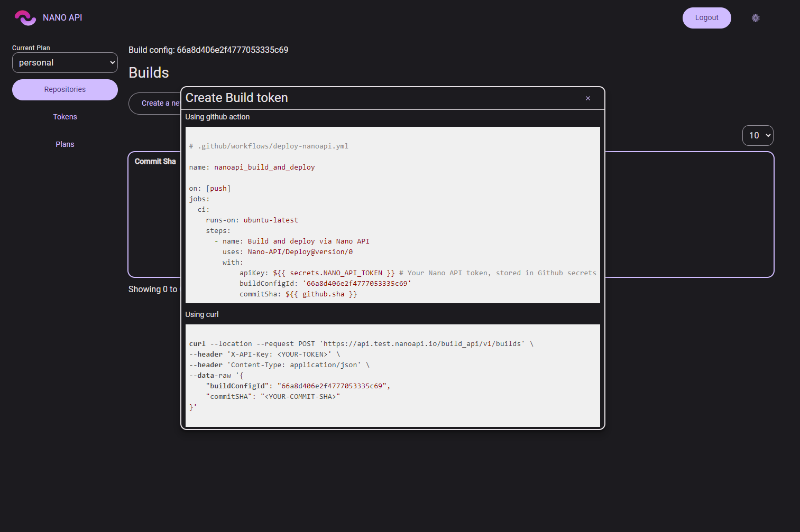The image size is (800, 532).
Task: Click the "commitSHA" JSON line
Action: 273,397
